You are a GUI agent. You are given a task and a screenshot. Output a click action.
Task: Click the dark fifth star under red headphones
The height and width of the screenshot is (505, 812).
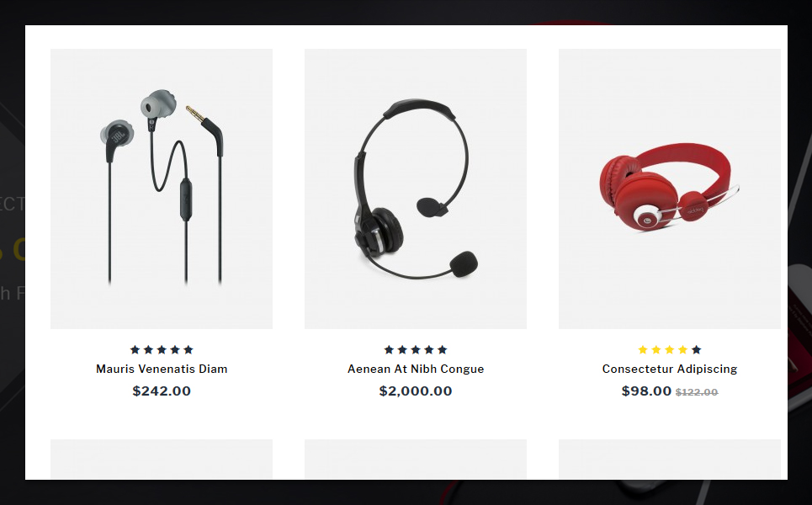697,349
